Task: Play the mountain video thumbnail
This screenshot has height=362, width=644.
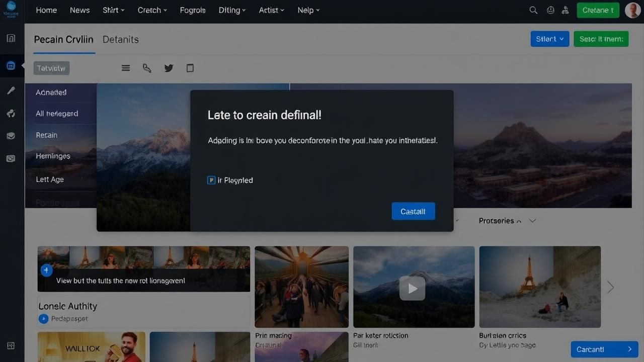Action: (412, 289)
